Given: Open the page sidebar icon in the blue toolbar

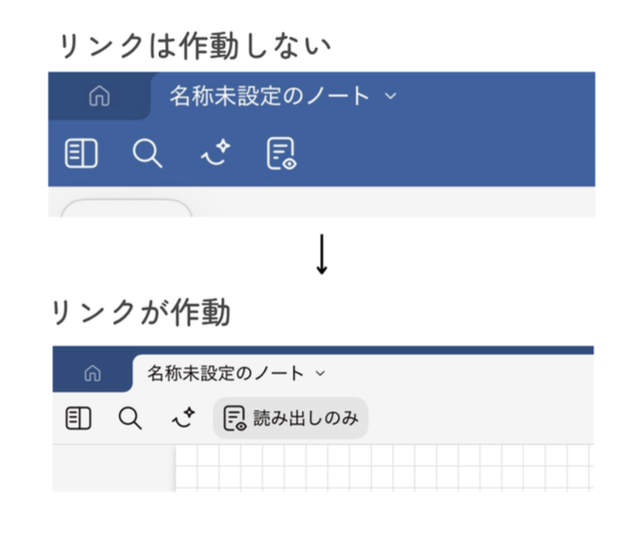Looking at the screenshot, I should coord(81,154).
